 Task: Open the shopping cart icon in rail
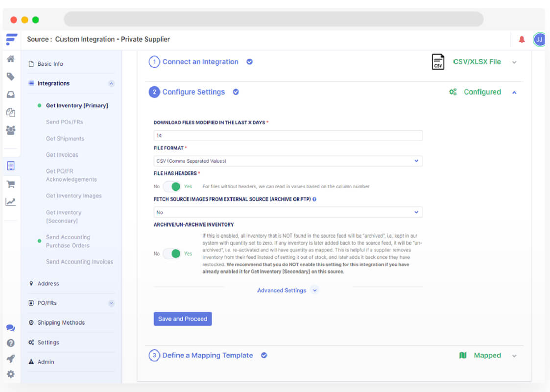(11, 184)
